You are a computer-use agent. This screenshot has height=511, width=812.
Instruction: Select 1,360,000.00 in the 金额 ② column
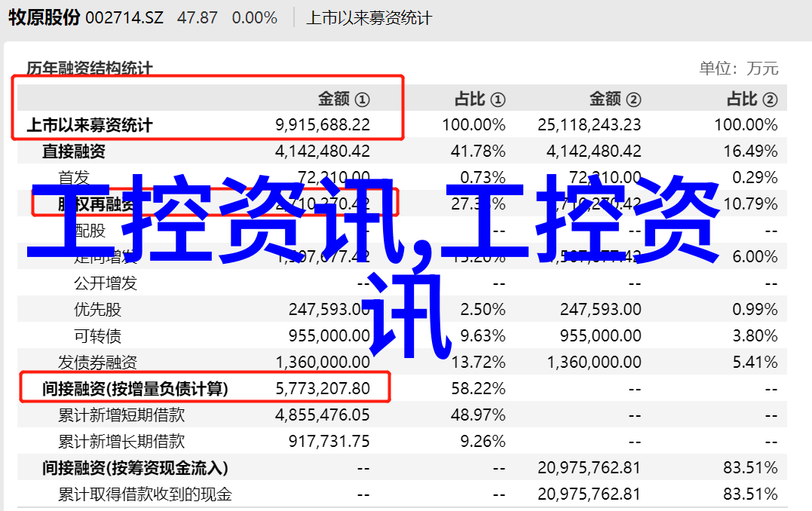[x=594, y=363]
